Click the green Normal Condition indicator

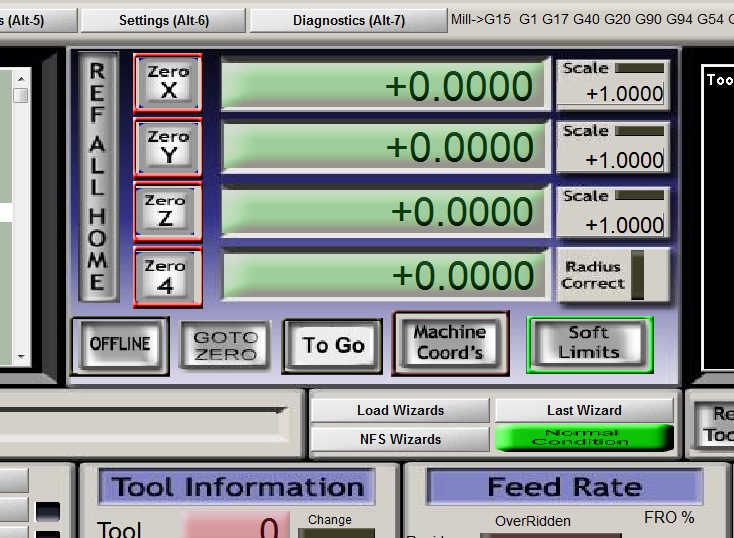[584, 437]
